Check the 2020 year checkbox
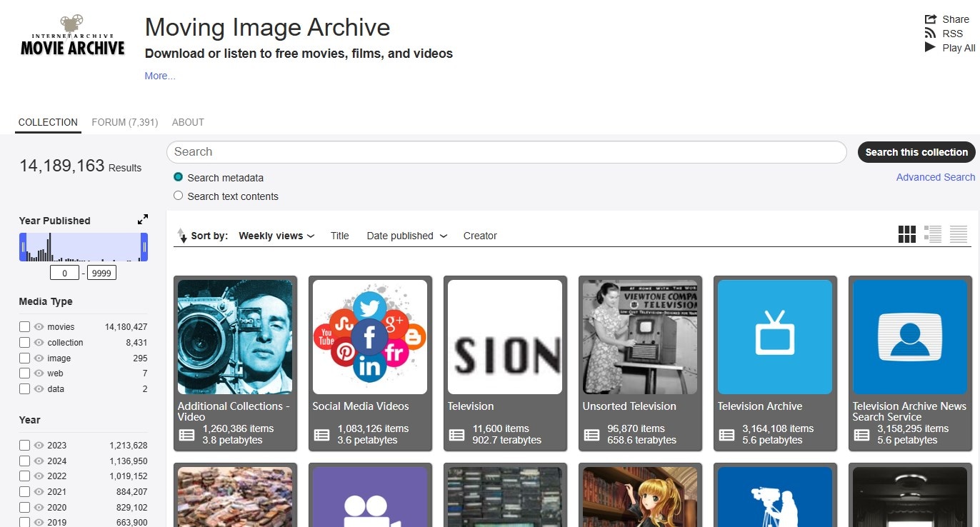 click(x=24, y=508)
